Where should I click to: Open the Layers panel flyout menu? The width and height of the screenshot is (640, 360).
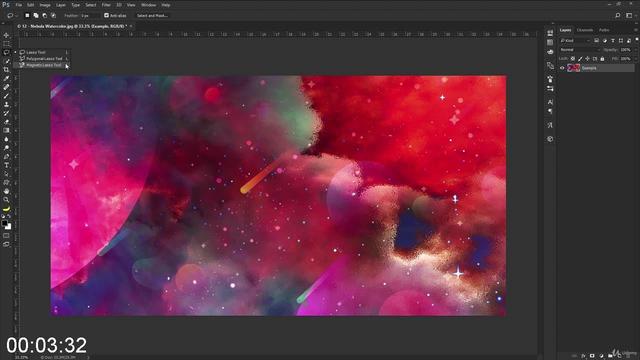(x=635, y=30)
